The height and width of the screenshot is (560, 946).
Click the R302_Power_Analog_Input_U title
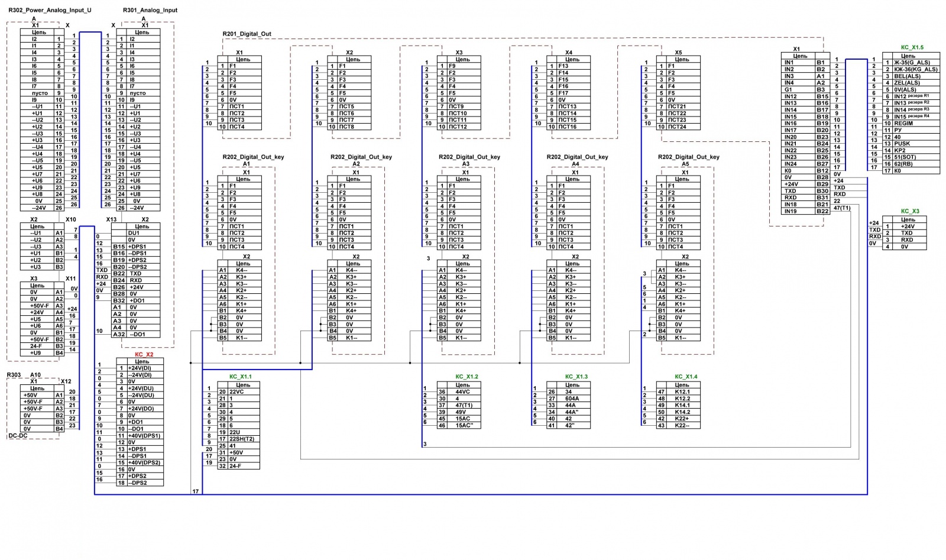(50, 11)
